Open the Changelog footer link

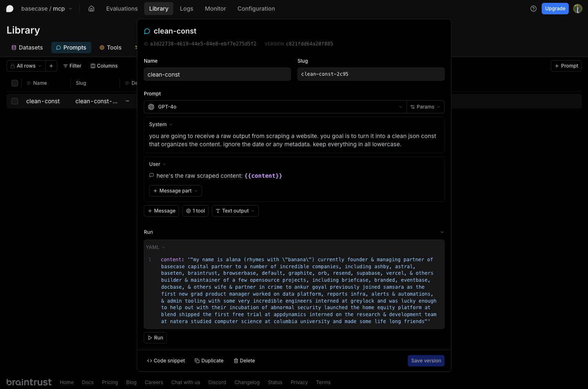click(247, 382)
